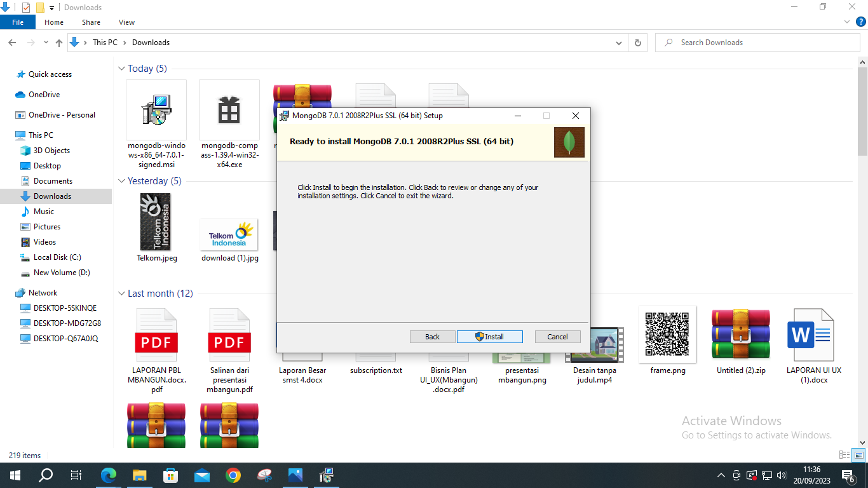868x488 pixels.
Task: Select This PC in the navigation pane
Action: (41, 135)
